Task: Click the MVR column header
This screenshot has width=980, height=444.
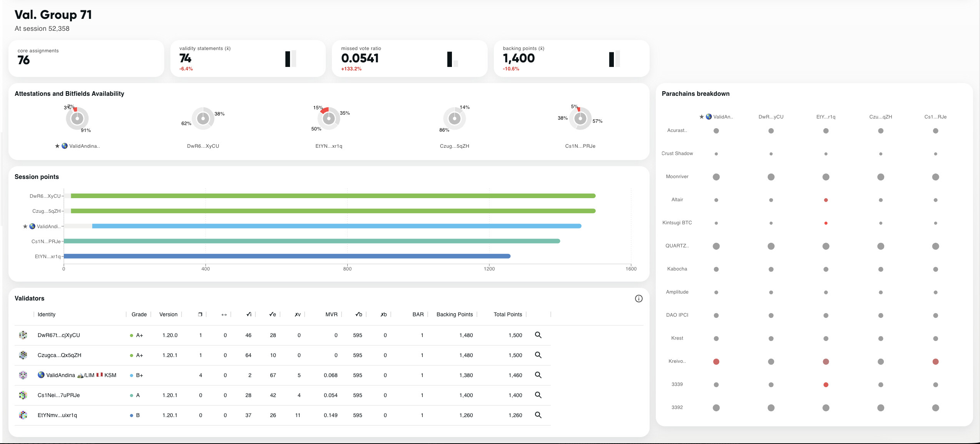Action: pyautogui.click(x=331, y=314)
